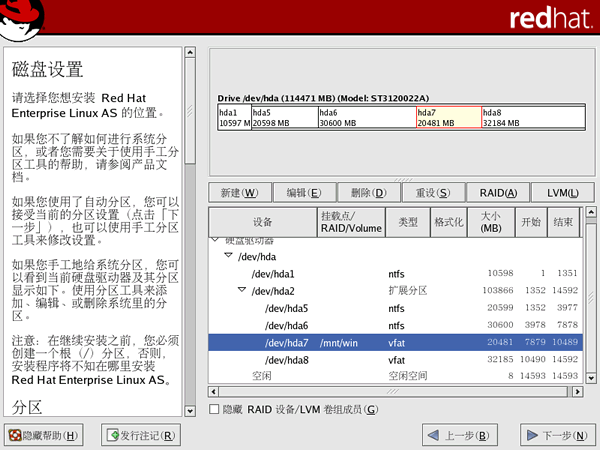This screenshot has height=450, width=600.
Task: Click the Reset (重设) button
Action: 434,192
